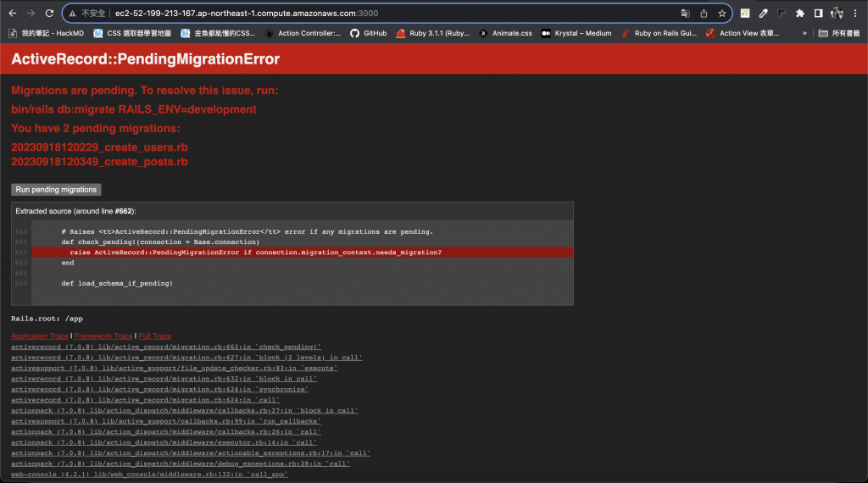
Task: Switch to Framework Trace view
Action: (103, 336)
